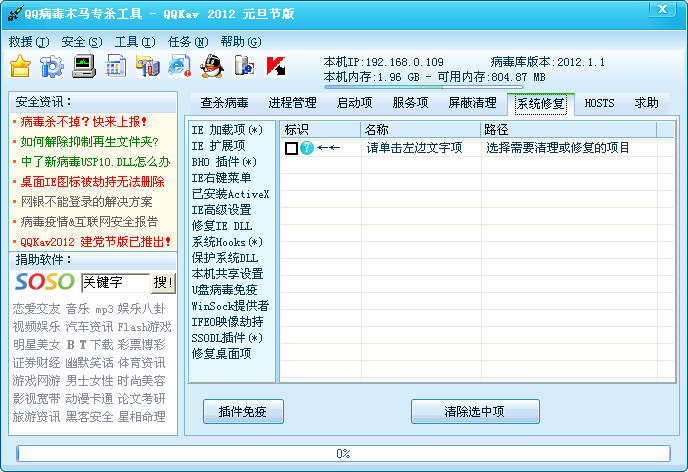
Task: Open the gear settings toolbar icon
Action: click(x=52, y=67)
